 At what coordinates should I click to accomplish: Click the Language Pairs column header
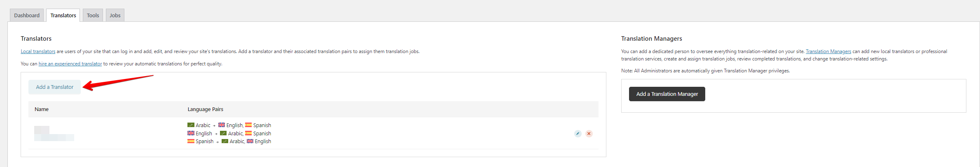[x=206, y=109]
